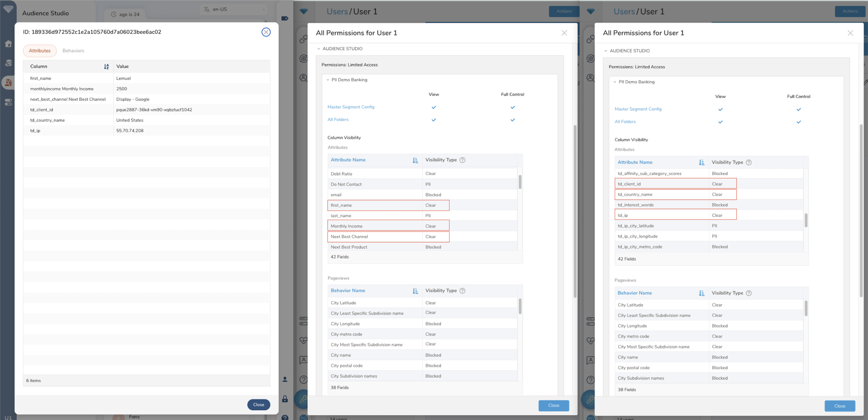Image resolution: width=868 pixels, height=420 pixels.
Task: Open the All Folders link in middle dialog
Action: click(x=338, y=119)
